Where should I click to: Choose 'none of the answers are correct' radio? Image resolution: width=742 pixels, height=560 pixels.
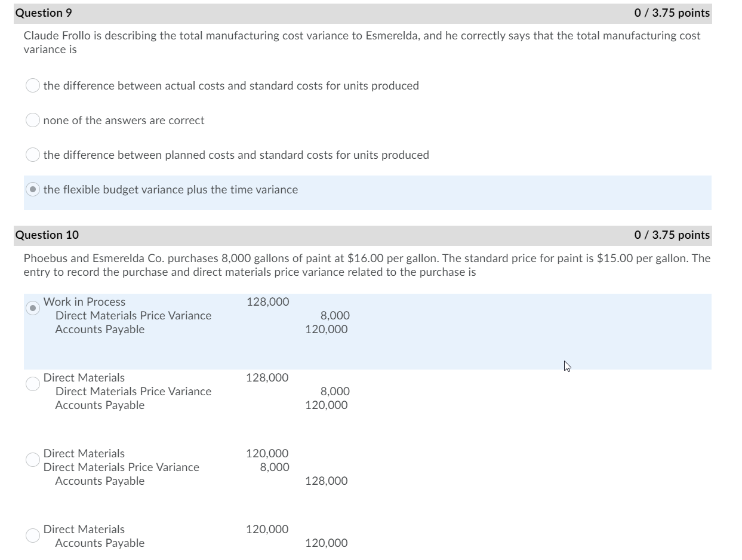coord(33,121)
